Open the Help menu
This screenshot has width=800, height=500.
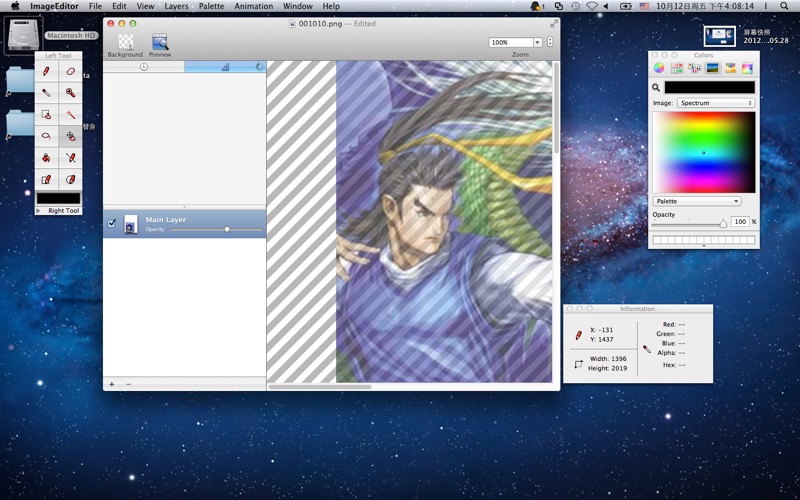click(331, 6)
